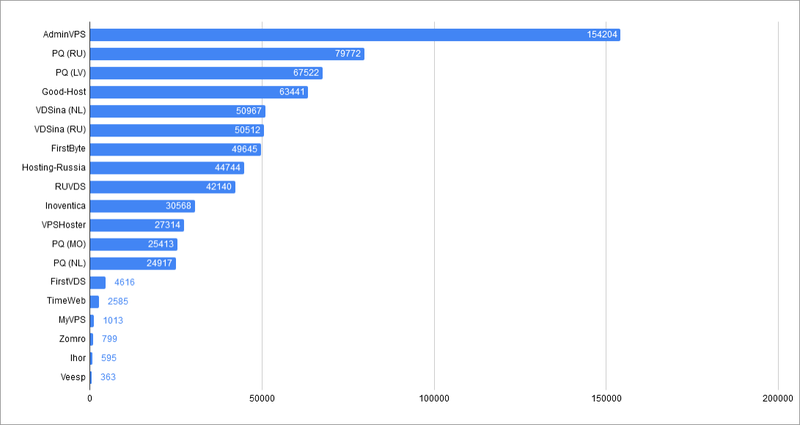The image size is (800, 425).
Task: Click the small TimeWeb bar
Action: point(94,302)
